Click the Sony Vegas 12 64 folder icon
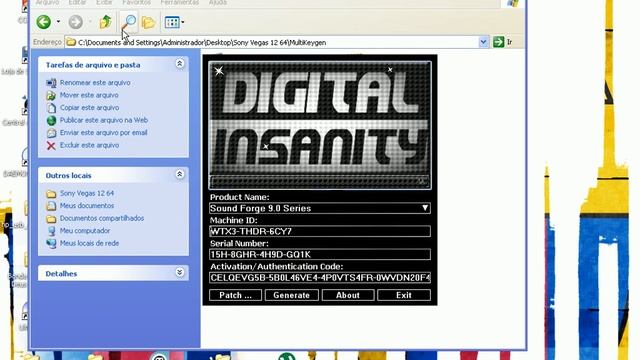Screen dimensions: 640x360 [x=51, y=193]
